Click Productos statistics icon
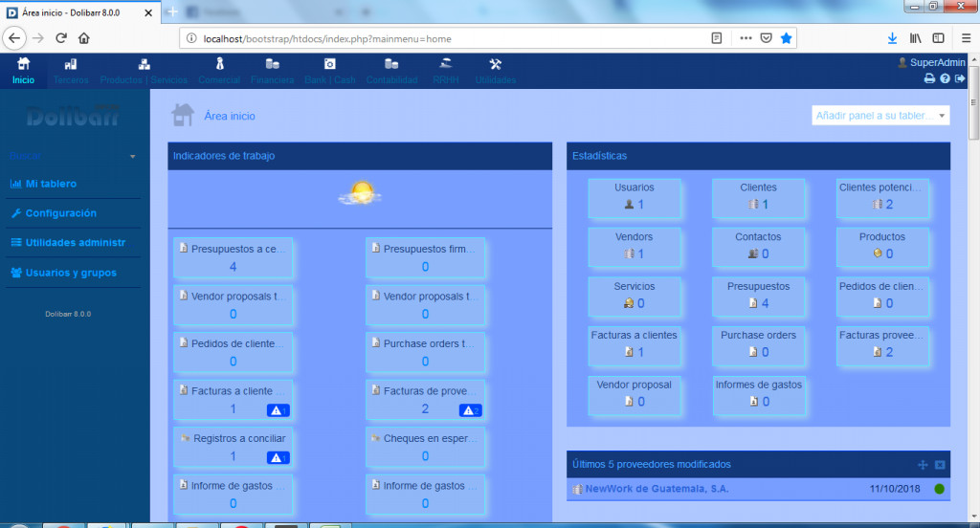This screenshot has height=528, width=980. click(878, 253)
